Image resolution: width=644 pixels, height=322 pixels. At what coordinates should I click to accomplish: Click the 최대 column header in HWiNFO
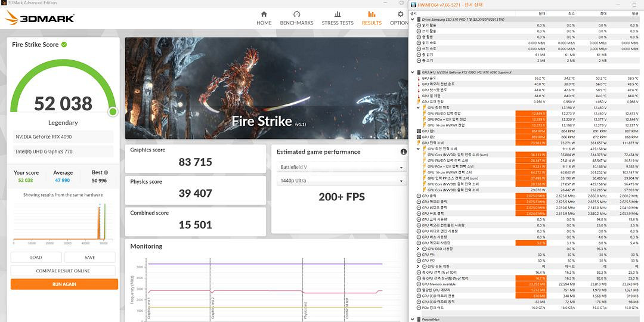[602, 14]
